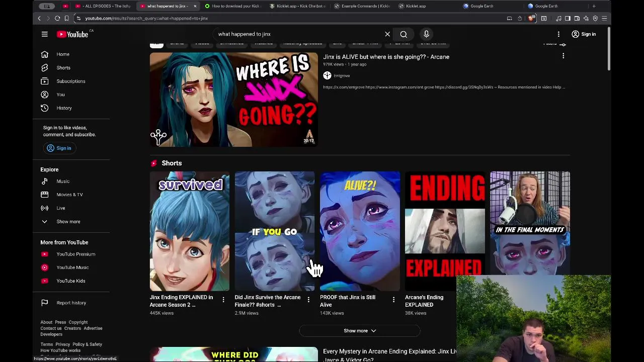This screenshot has width=644, height=362.
Task: Expand Show more below Shorts shelf
Action: [x=360, y=331]
